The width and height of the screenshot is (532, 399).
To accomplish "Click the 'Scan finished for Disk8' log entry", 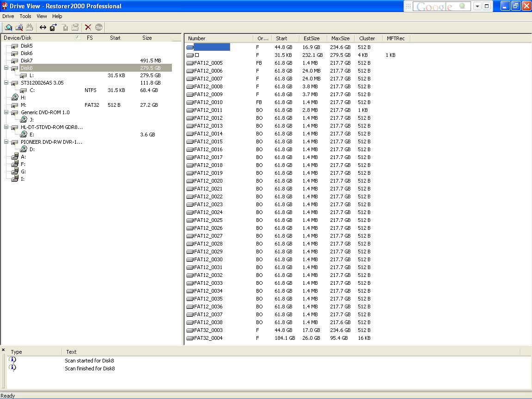I will [90, 368].
